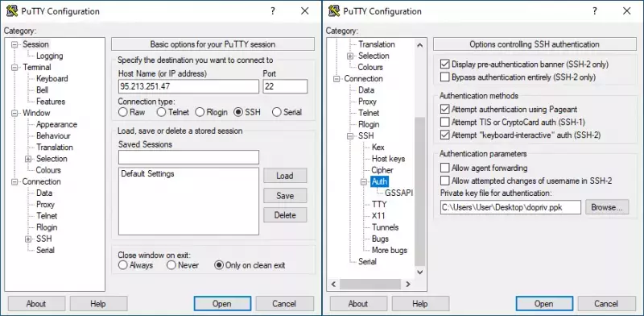Click the Delete session button
The height and width of the screenshot is (316, 644).
(285, 214)
